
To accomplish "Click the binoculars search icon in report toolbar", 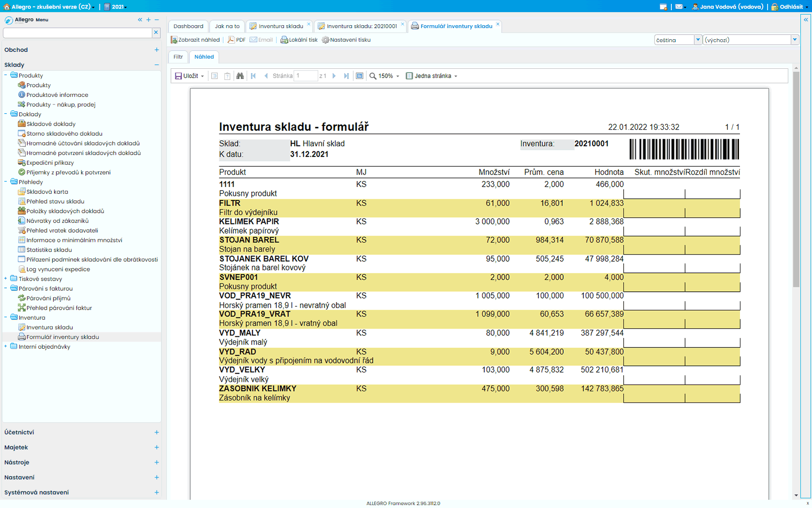I will click(x=240, y=76).
